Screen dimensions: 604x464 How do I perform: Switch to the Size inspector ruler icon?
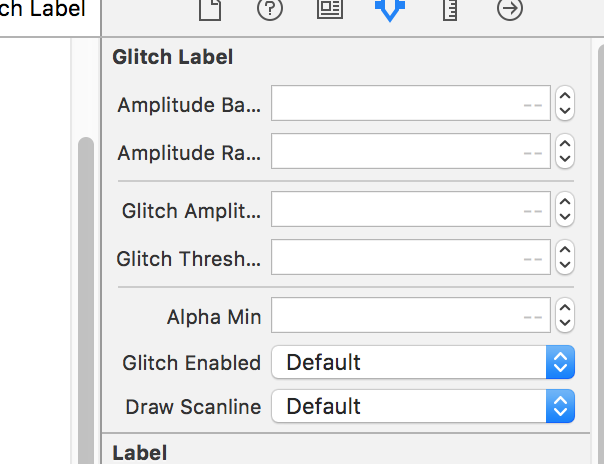click(450, 9)
